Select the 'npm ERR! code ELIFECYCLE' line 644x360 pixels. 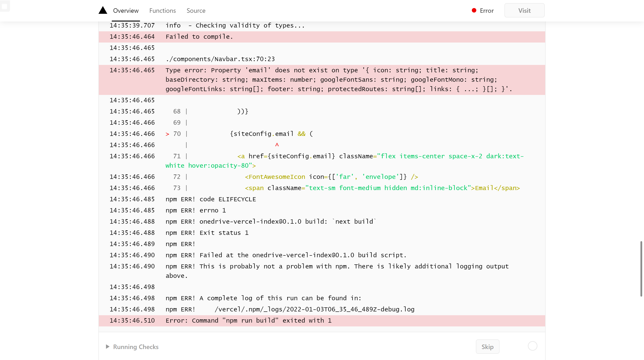(x=210, y=199)
